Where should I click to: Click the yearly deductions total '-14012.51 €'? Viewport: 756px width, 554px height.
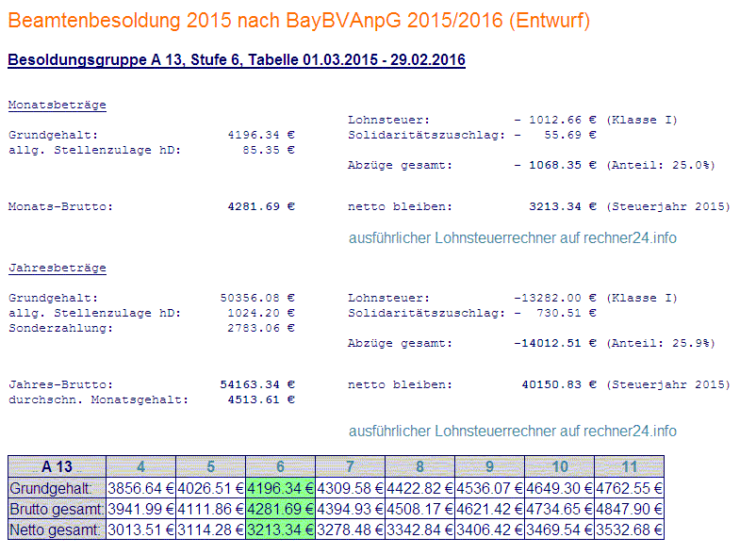pos(555,343)
